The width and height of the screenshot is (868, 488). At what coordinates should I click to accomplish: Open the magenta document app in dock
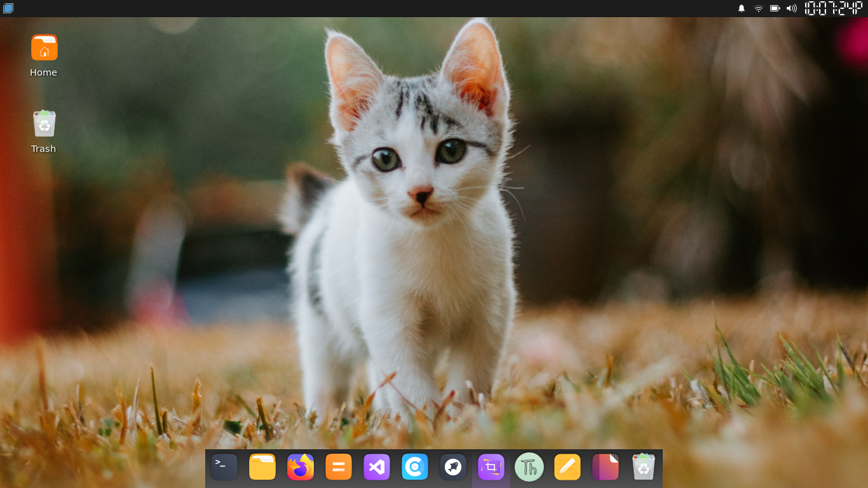pos(606,467)
